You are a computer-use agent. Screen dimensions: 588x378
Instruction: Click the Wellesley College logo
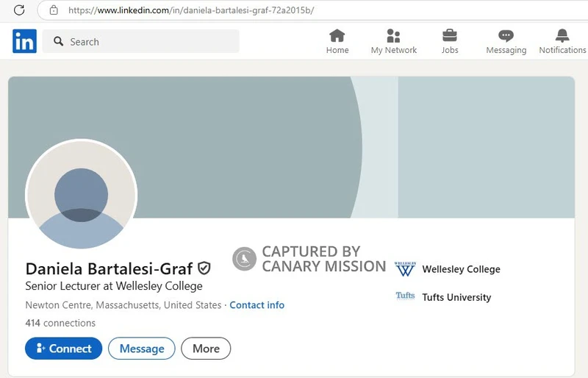tap(405, 269)
